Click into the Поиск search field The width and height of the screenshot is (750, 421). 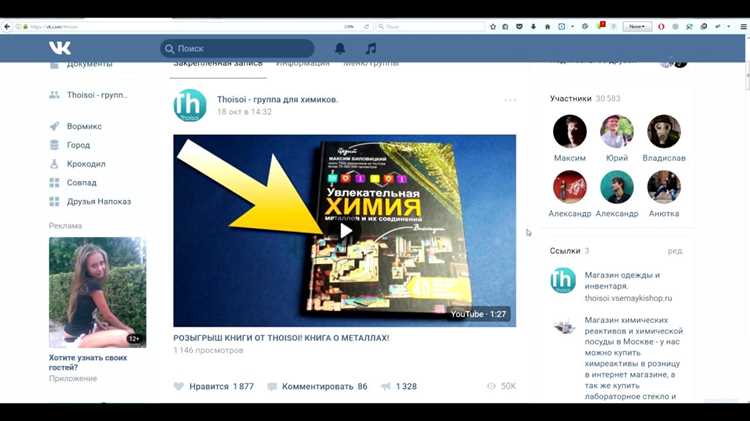click(x=237, y=48)
